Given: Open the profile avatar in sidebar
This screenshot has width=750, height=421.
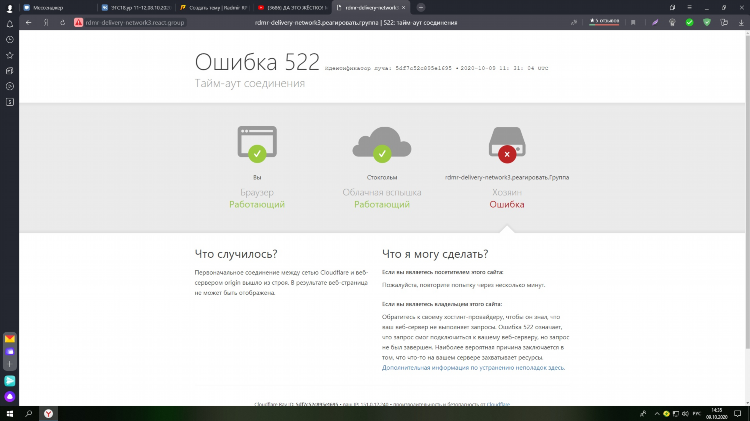Looking at the screenshot, I should coord(10,8).
